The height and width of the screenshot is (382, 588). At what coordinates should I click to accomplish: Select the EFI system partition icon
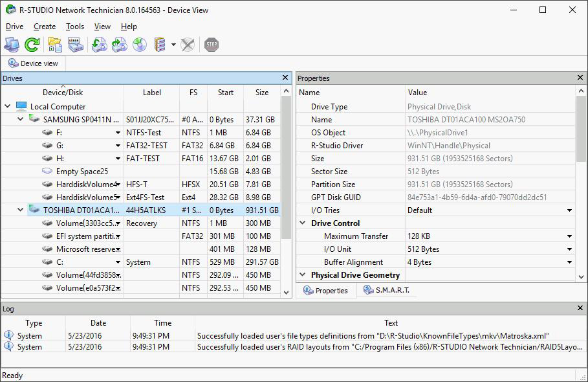click(x=47, y=236)
